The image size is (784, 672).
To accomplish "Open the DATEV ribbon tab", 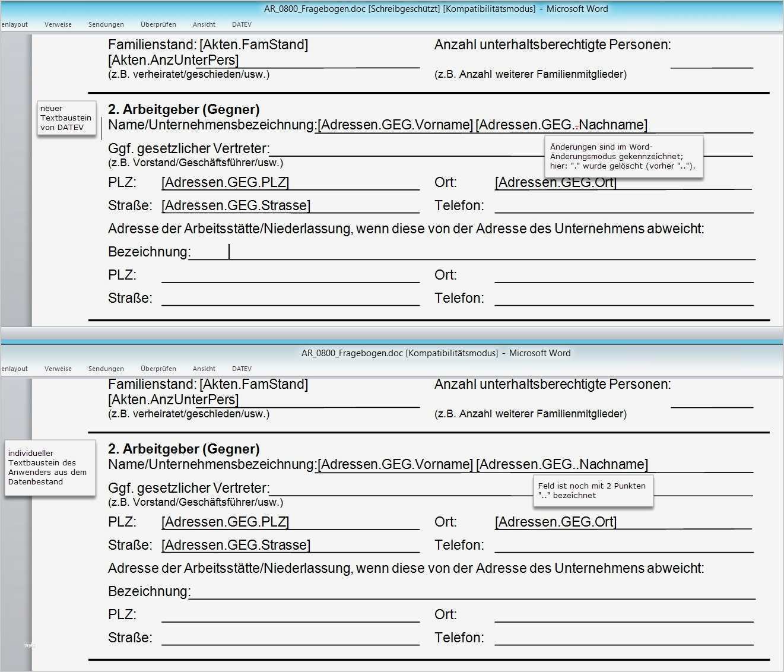I will 241,24.
